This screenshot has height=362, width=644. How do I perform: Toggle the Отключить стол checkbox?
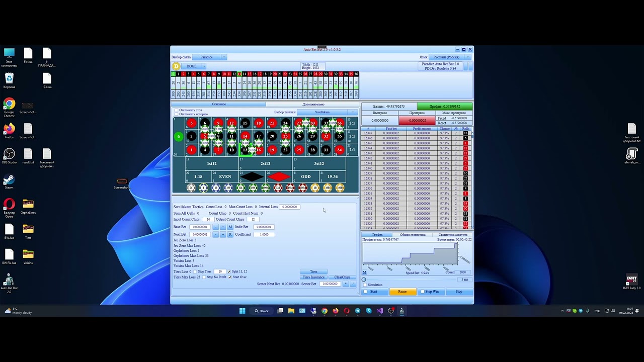tap(176, 110)
